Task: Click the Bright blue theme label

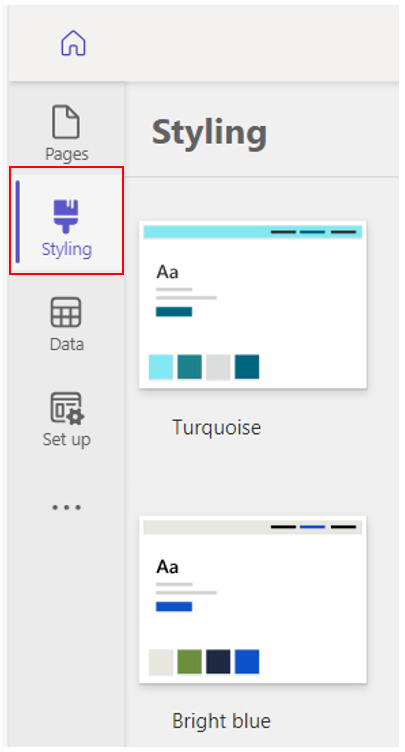Action: [221, 721]
